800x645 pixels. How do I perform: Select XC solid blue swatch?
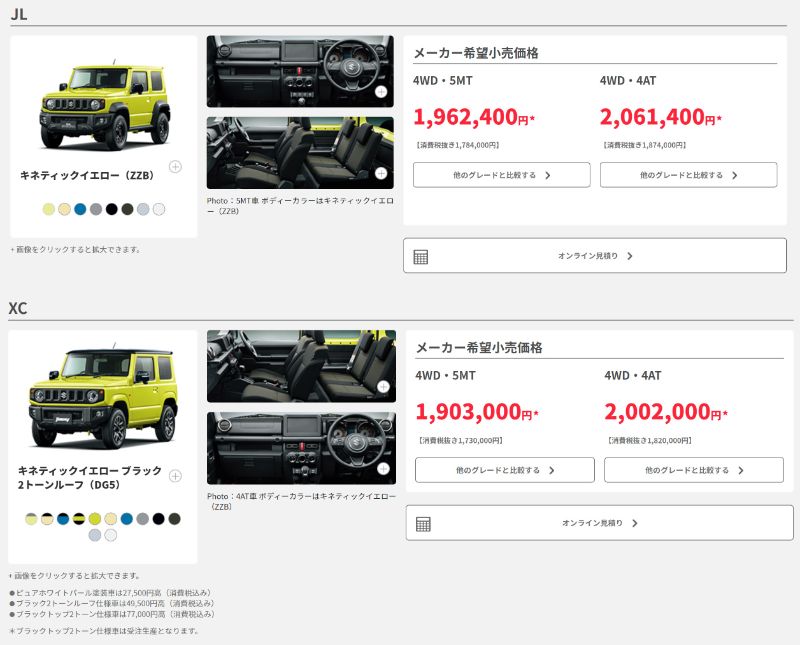127,519
